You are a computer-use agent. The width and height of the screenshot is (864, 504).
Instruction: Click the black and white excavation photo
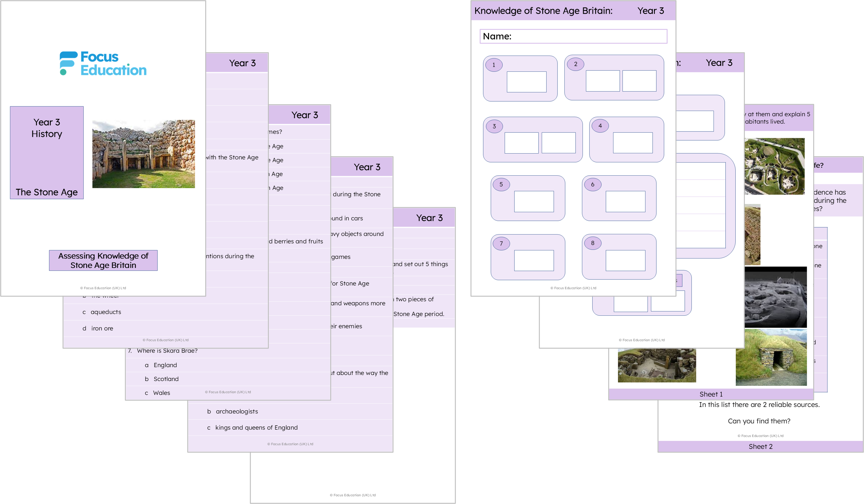tap(776, 298)
